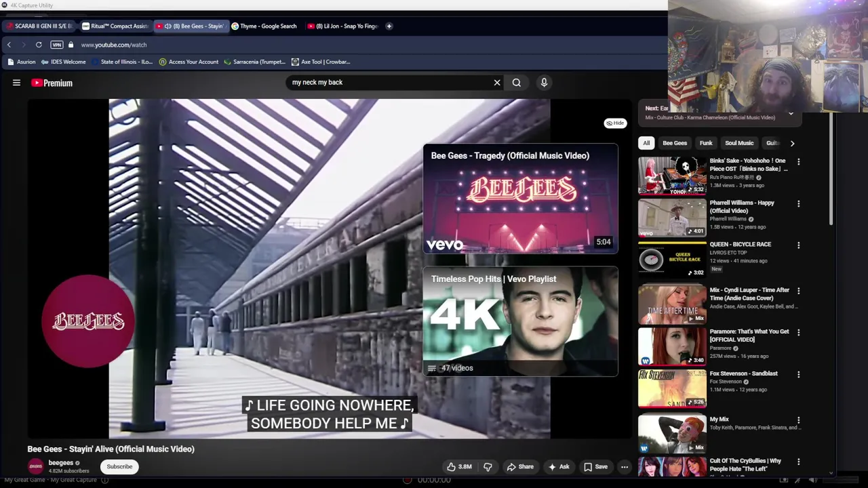This screenshot has height=488, width=868.
Task: Open more actions ellipsis beside Save
Action: 625,466
